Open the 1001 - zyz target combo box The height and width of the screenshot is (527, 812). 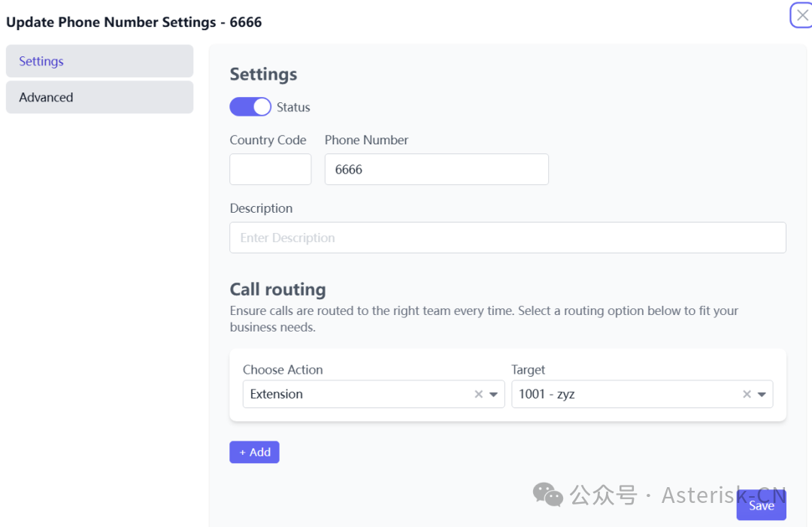coord(624,394)
